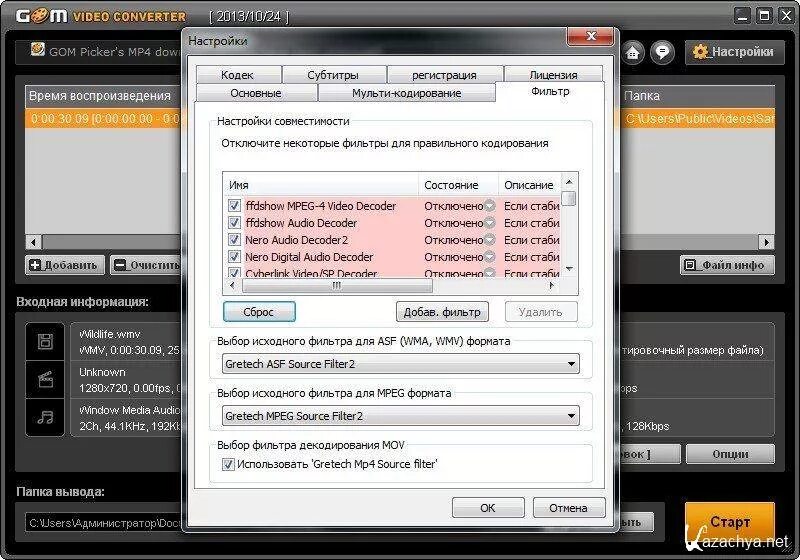Close the Настройки dialog with the X

click(591, 36)
